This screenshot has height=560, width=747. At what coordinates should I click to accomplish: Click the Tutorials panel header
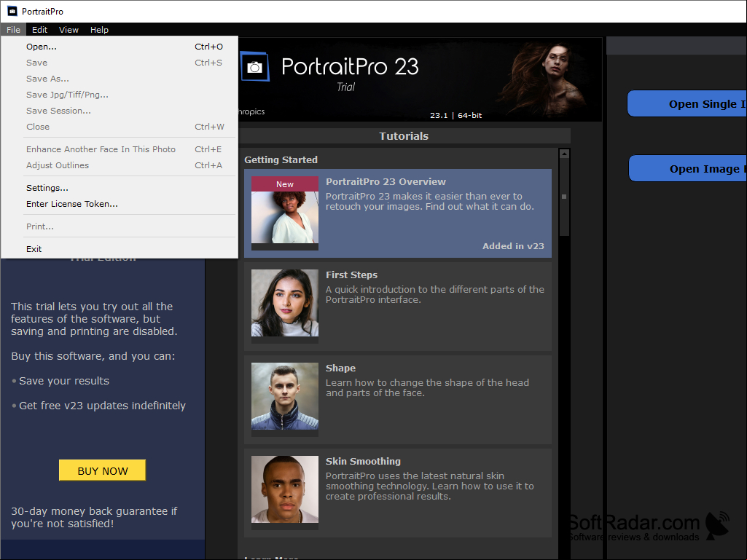[404, 136]
